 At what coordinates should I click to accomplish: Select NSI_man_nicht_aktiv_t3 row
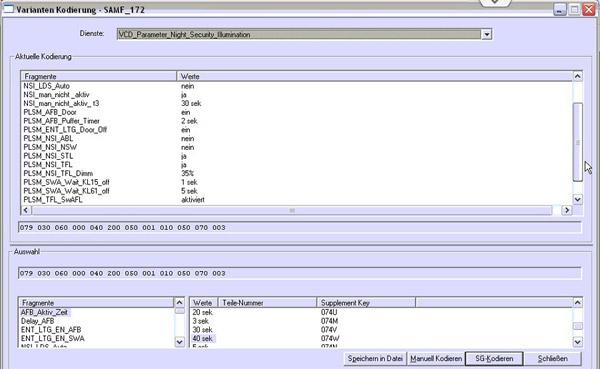coord(61,103)
